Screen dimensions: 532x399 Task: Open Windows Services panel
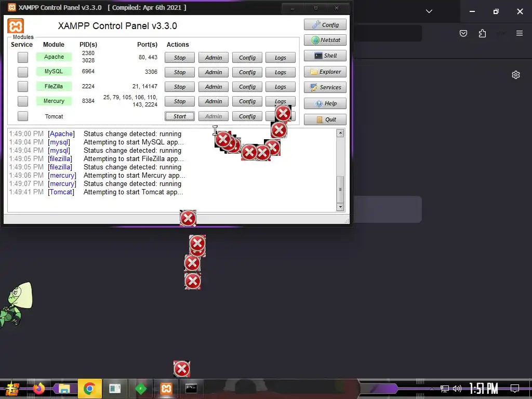coord(325,87)
